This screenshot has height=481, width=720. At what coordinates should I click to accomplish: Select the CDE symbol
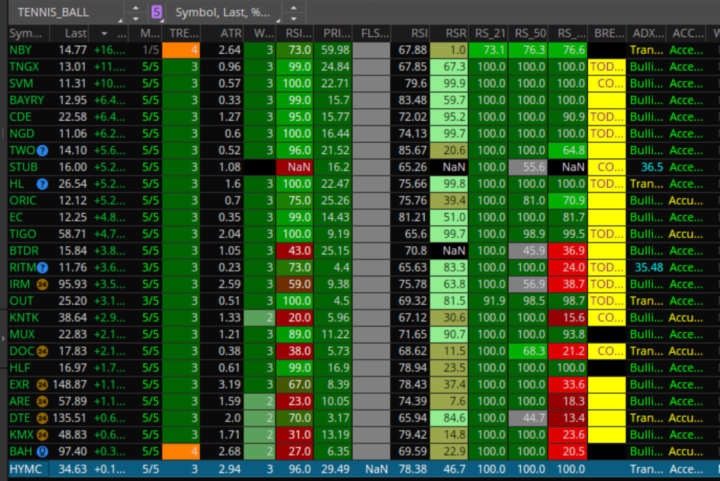[x=21, y=117]
